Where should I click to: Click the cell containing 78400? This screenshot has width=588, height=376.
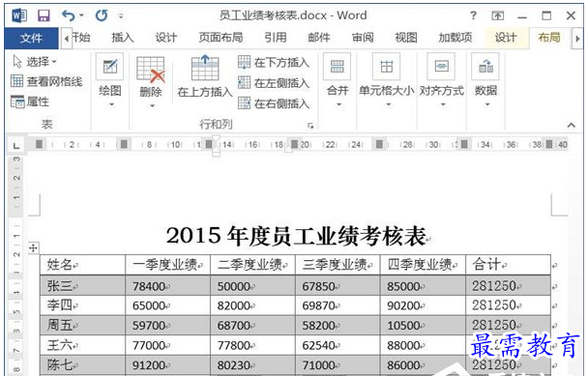(x=167, y=286)
